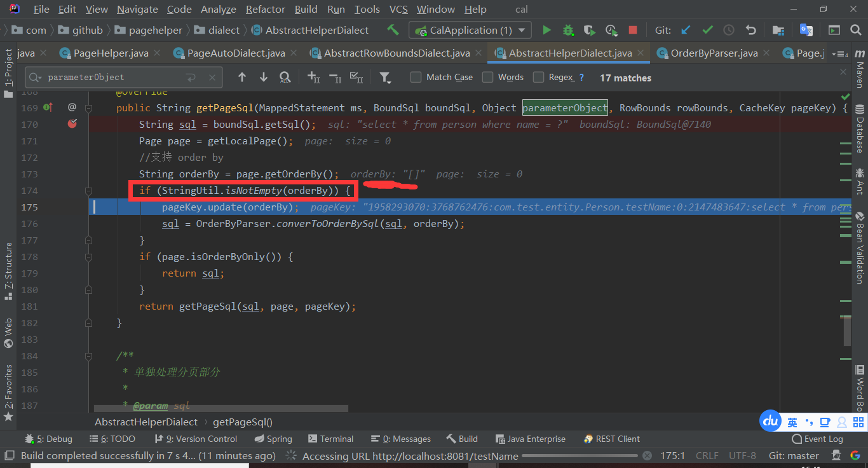868x468 pixels.
Task: Click the editor vertical scrollbar thumb
Action: click(x=847, y=331)
